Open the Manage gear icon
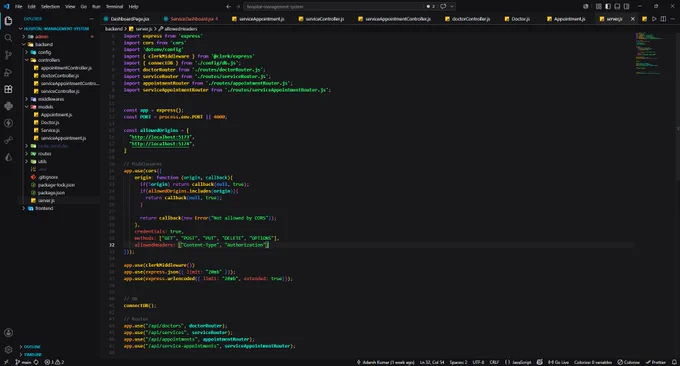 (x=8, y=349)
